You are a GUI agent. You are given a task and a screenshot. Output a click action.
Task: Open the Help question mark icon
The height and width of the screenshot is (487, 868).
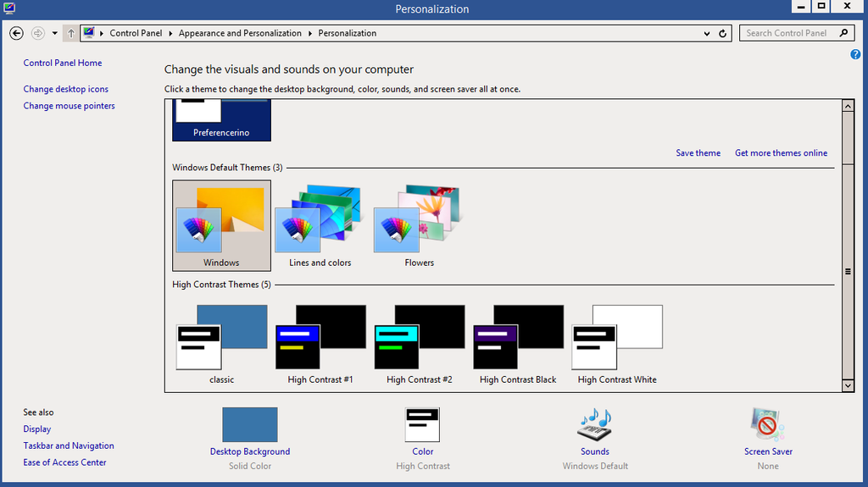pos(855,54)
